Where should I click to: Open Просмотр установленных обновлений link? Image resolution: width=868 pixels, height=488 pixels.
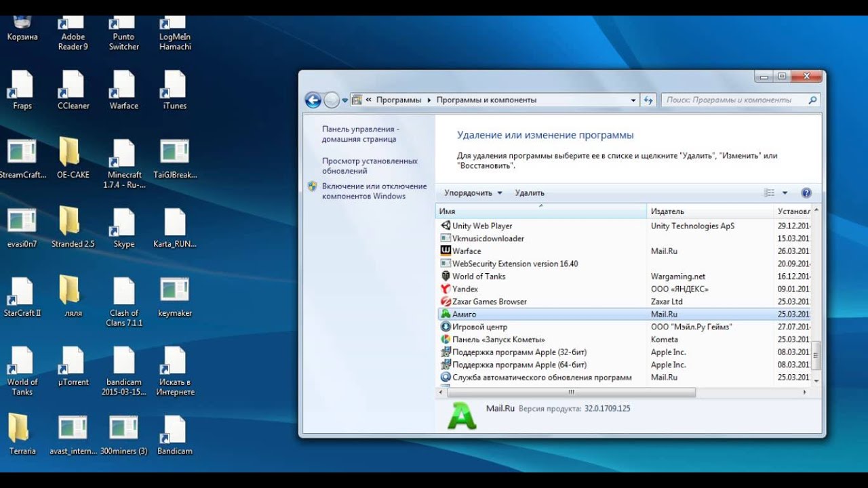pyautogui.click(x=370, y=166)
